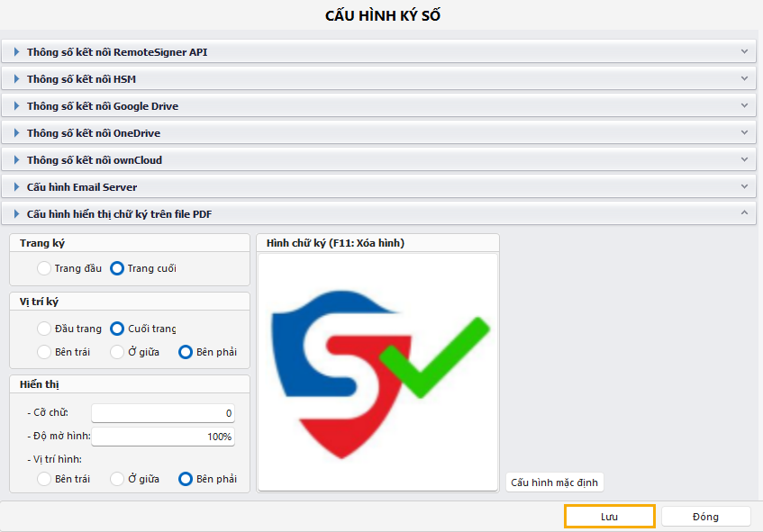Expand RemoteSigner API section triangle

click(x=16, y=51)
